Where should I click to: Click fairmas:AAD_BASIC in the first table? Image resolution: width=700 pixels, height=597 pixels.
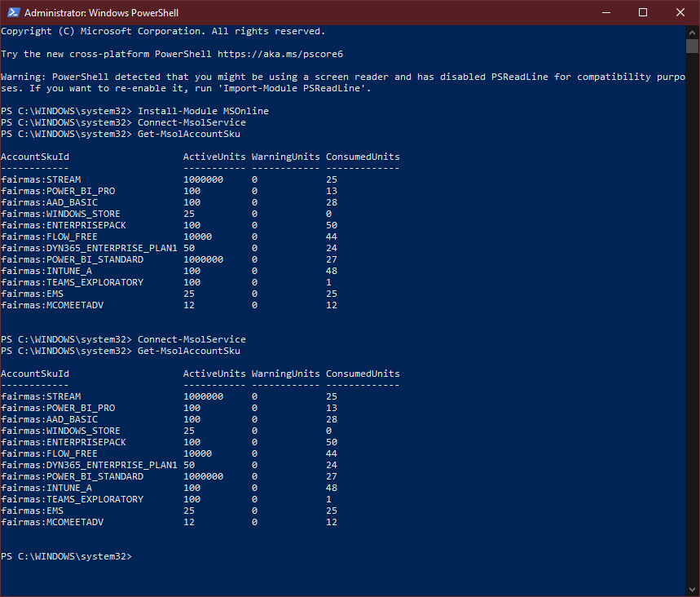pyautogui.click(x=50, y=202)
